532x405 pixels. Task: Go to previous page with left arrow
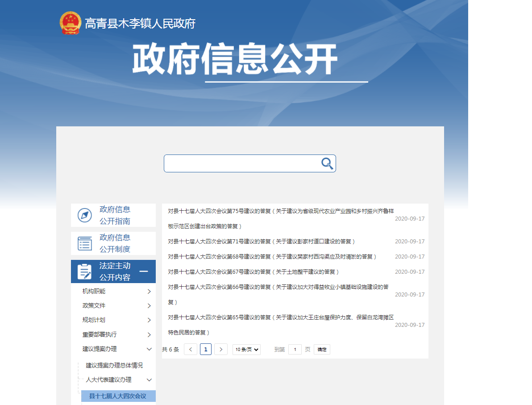coord(191,350)
